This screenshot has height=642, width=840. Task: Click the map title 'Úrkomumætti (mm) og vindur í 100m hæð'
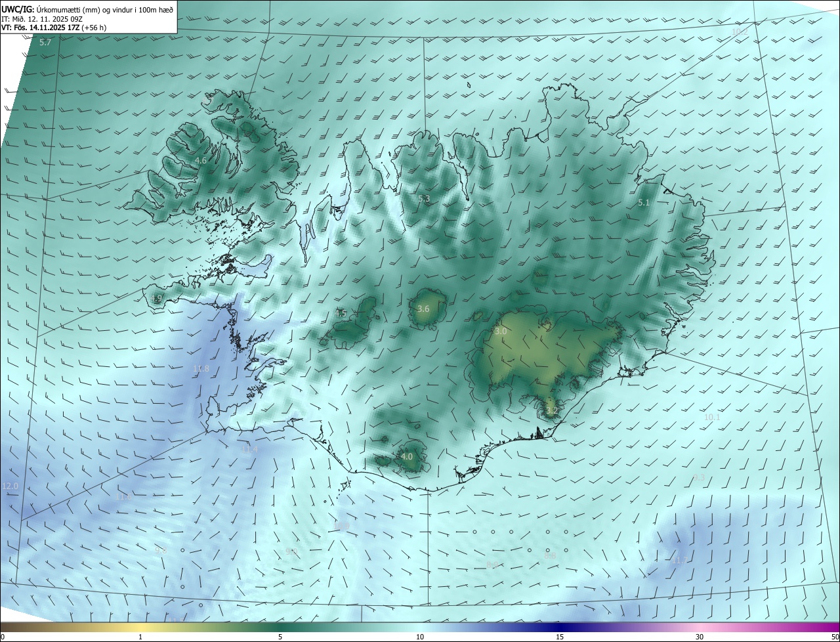tap(105, 9)
